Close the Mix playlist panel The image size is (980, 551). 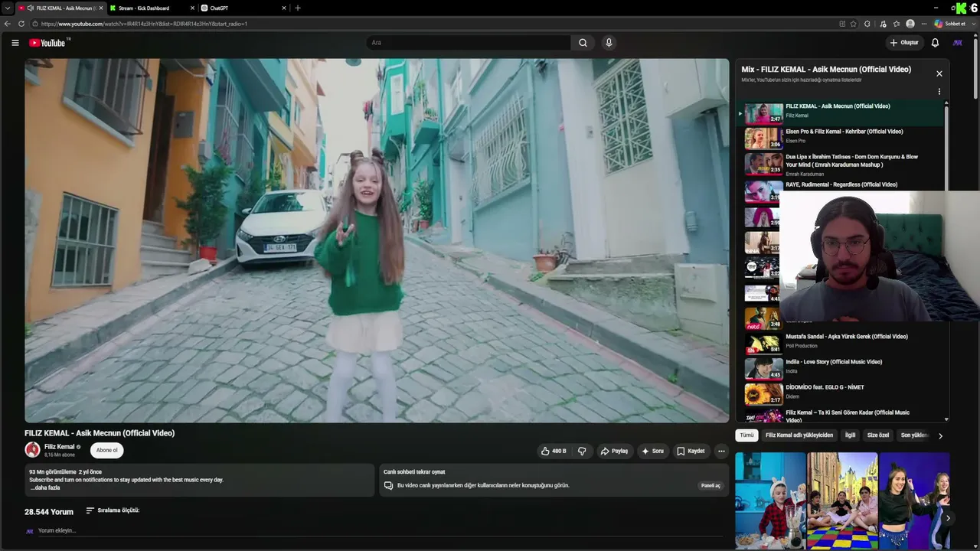[939, 73]
